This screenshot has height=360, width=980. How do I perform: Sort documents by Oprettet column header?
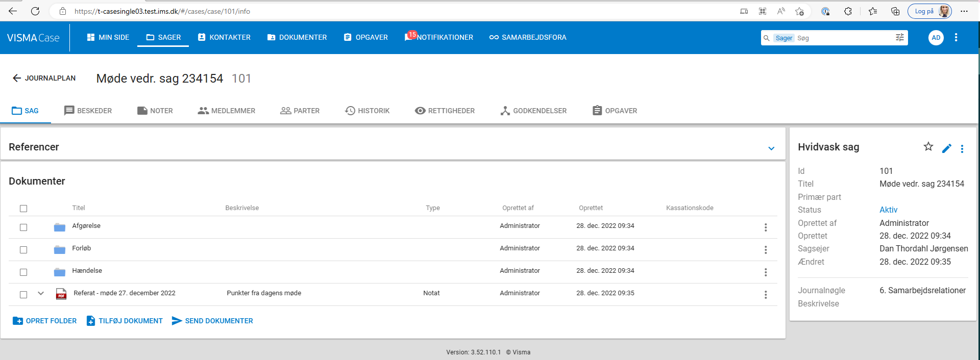click(x=591, y=208)
